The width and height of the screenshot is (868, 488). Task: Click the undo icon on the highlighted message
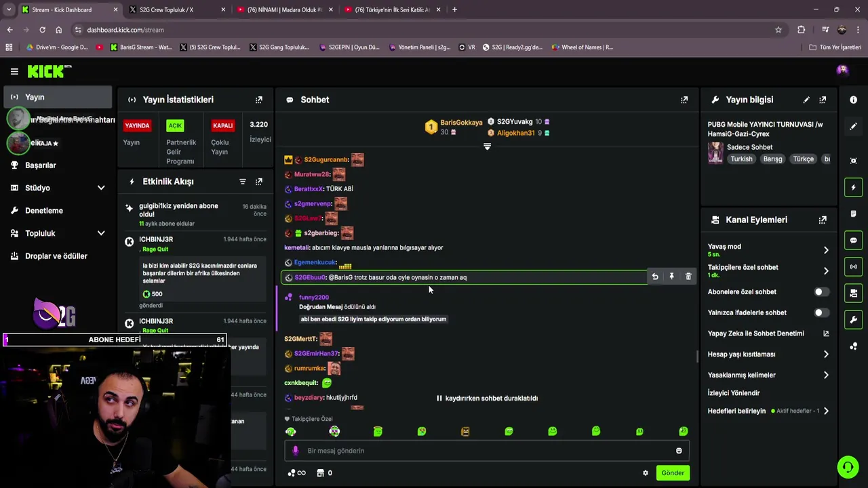[654, 277]
